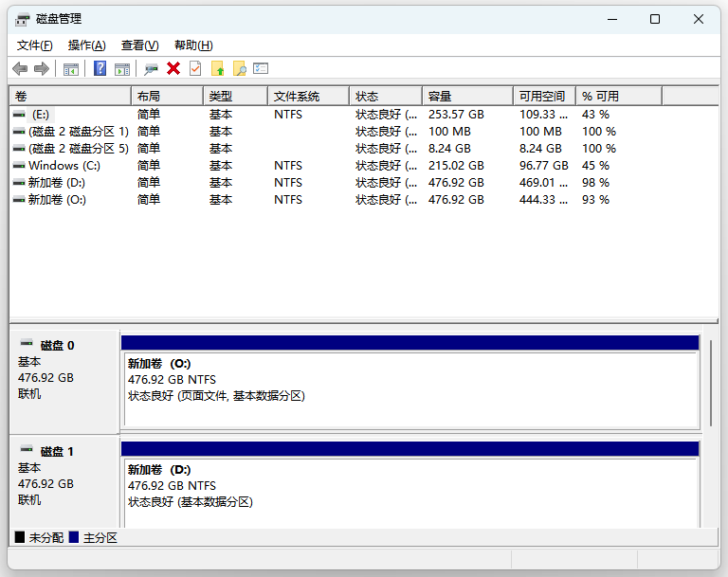Select the 磁盘 1 disk label panel
Viewport: 728px width, 577px height.
point(64,482)
